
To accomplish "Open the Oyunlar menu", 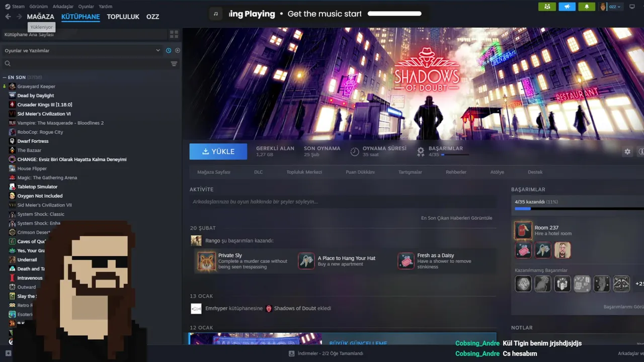I will click(x=86, y=7).
